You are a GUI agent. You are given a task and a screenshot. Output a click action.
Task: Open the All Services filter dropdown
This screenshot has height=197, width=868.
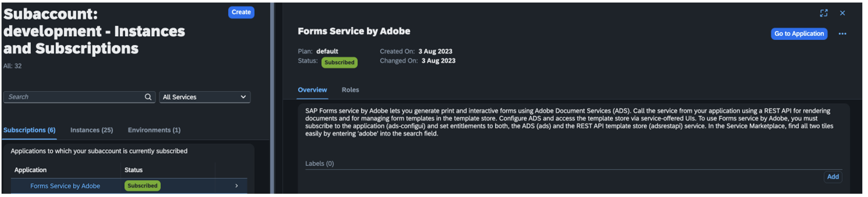click(x=204, y=97)
